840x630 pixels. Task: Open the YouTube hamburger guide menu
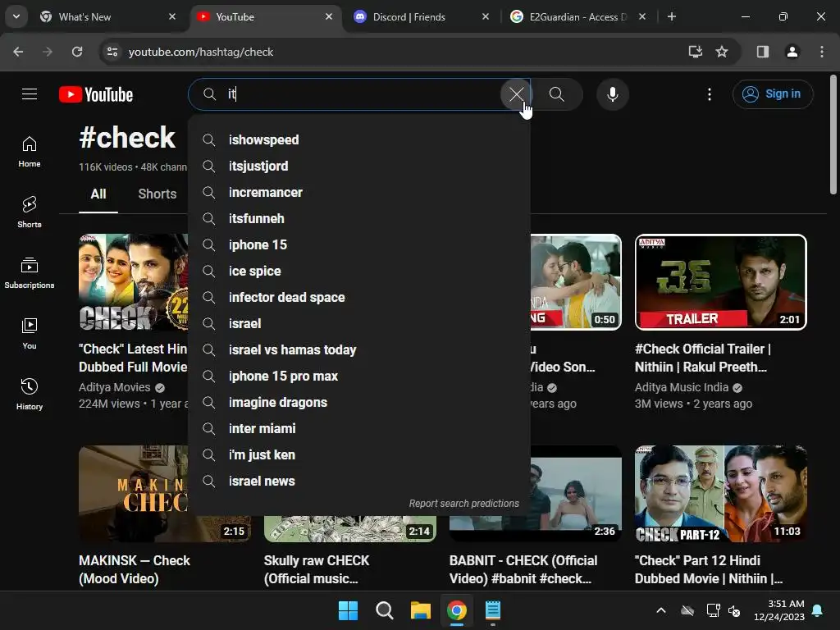coord(30,94)
